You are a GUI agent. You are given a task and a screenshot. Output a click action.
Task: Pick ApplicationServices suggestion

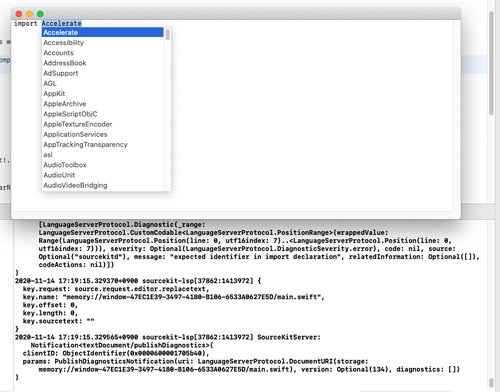click(102, 134)
